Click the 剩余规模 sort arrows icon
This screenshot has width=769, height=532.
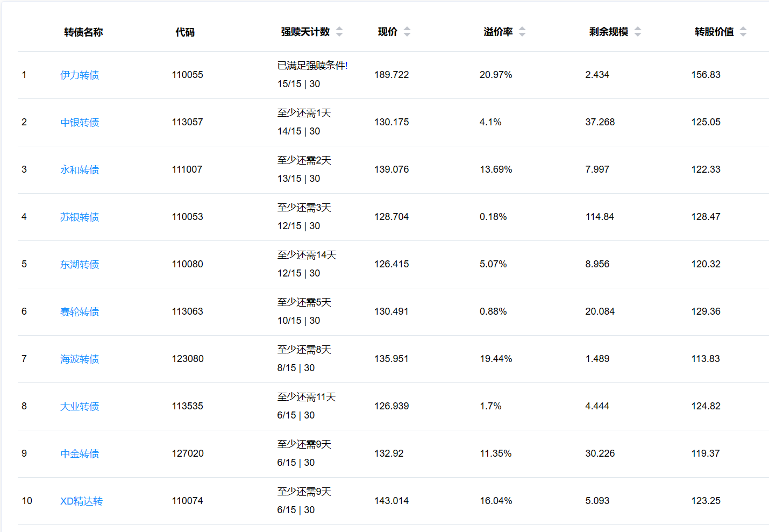click(638, 32)
